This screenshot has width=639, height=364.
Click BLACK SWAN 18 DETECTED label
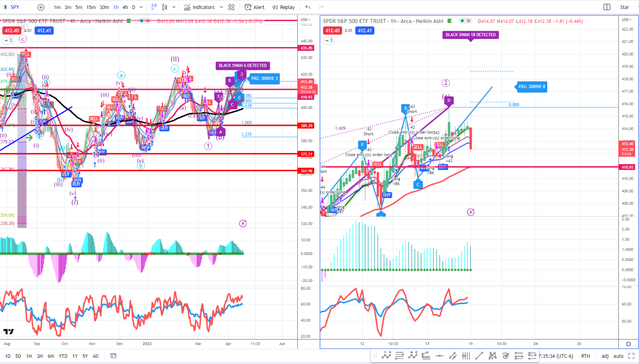point(470,35)
